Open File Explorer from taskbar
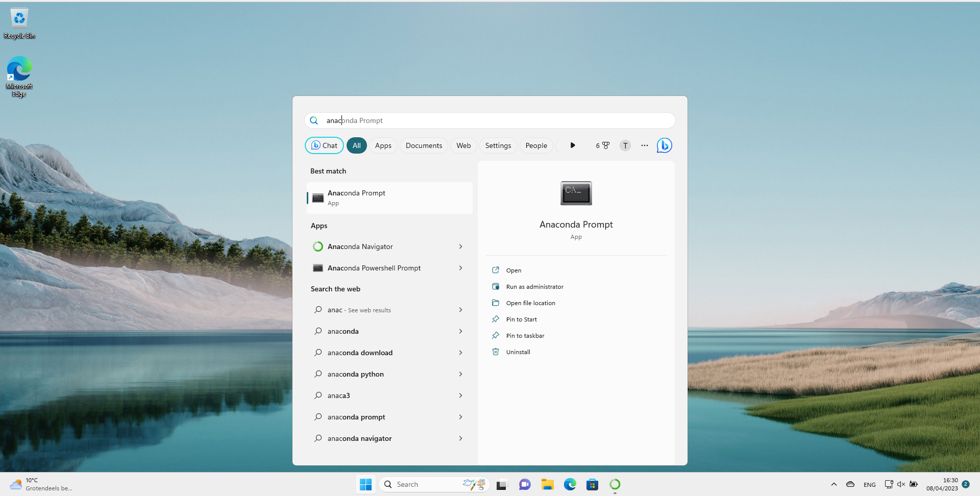This screenshot has height=496, width=980. 548,484
